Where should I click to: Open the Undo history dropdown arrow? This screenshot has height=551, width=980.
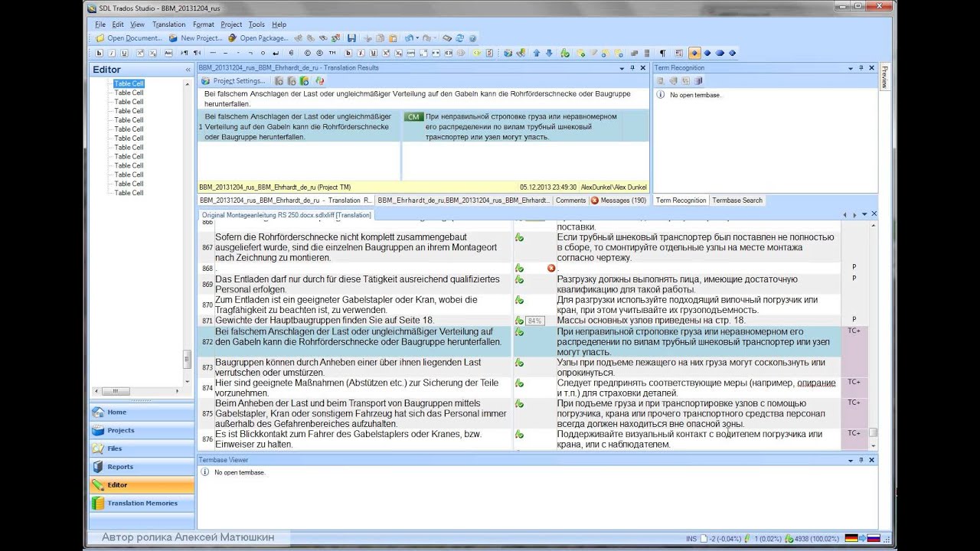pos(417,38)
